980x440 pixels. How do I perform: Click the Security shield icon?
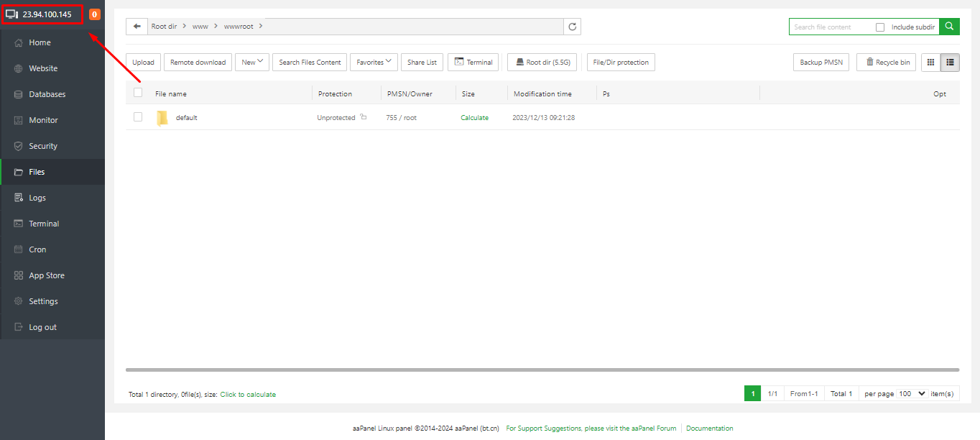[x=19, y=146]
